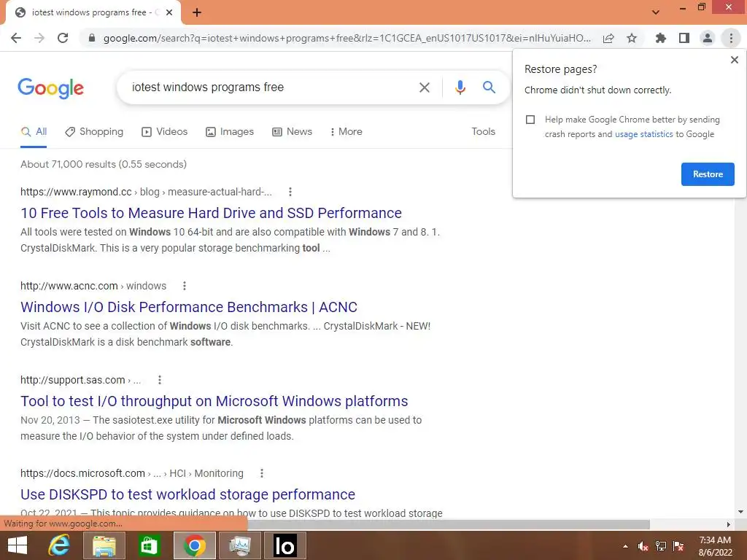Click the About 71,000 results text
The image size is (747, 560).
click(104, 164)
